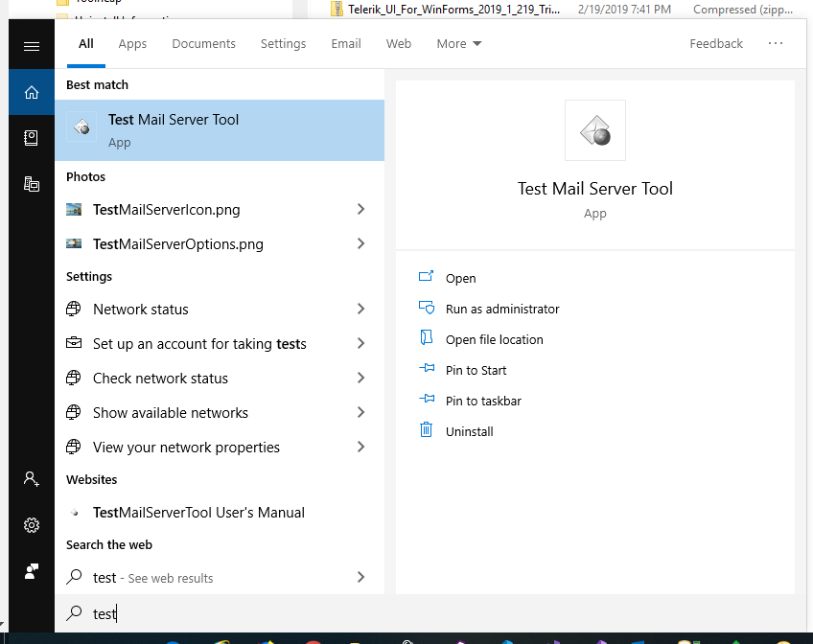The image size is (813, 644).
Task: Expand the test web results arrow
Action: click(x=360, y=578)
